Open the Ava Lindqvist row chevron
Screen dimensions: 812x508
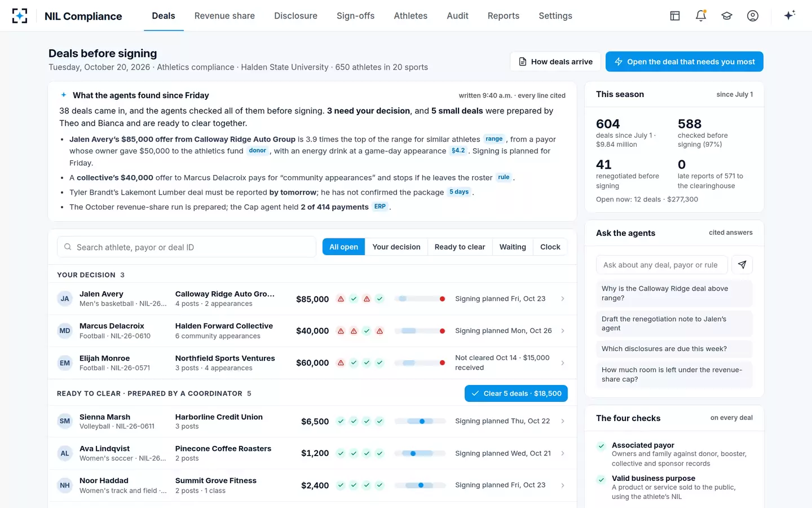[x=563, y=453]
